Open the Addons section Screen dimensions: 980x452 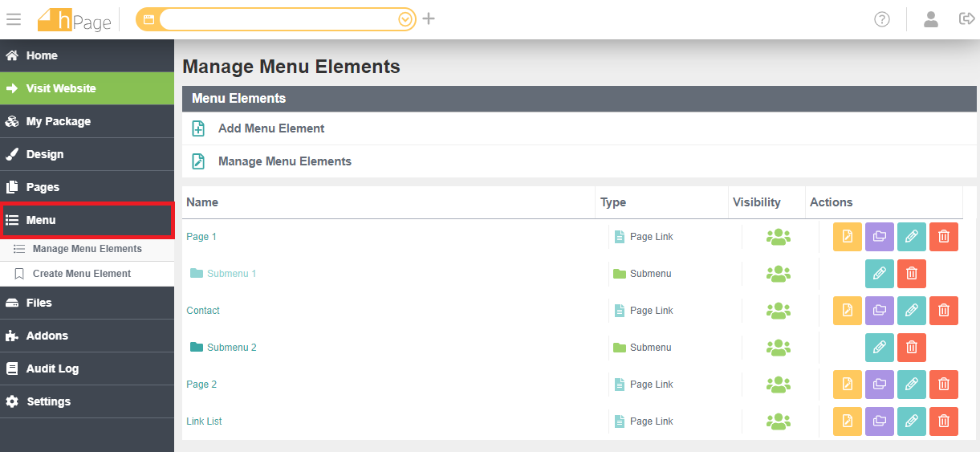click(x=87, y=336)
